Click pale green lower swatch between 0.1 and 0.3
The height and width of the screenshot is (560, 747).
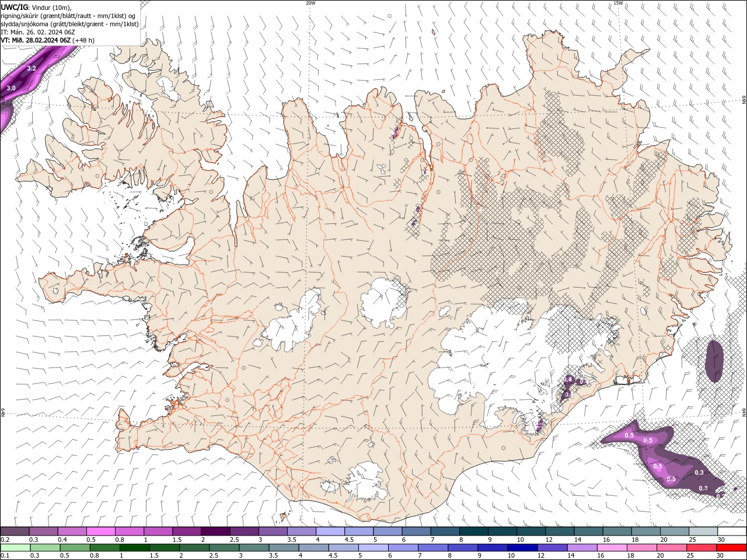point(15,548)
